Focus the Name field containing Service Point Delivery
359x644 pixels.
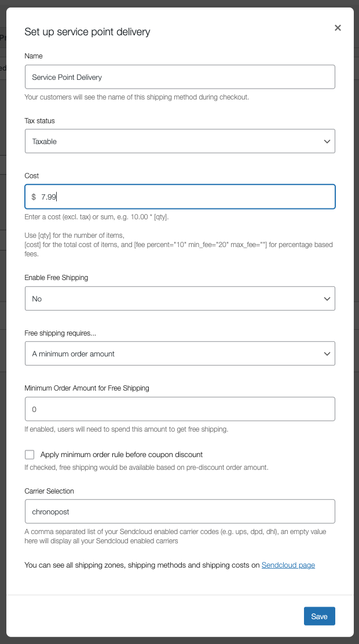click(x=180, y=77)
